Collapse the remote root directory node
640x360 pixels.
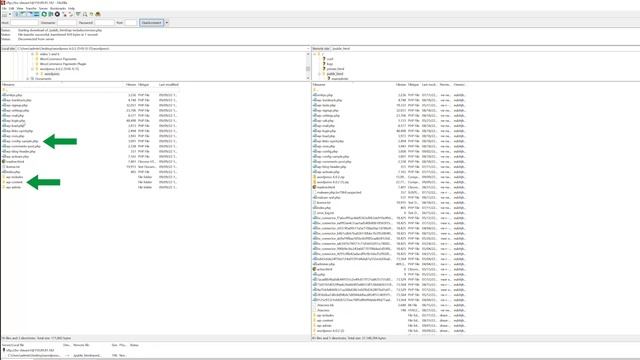click(x=315, y=54)
